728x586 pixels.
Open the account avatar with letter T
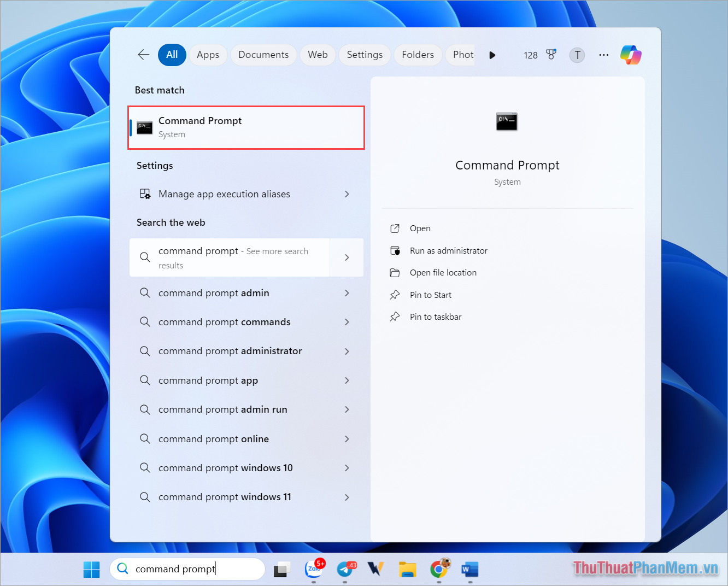click(x=577, y=55)
